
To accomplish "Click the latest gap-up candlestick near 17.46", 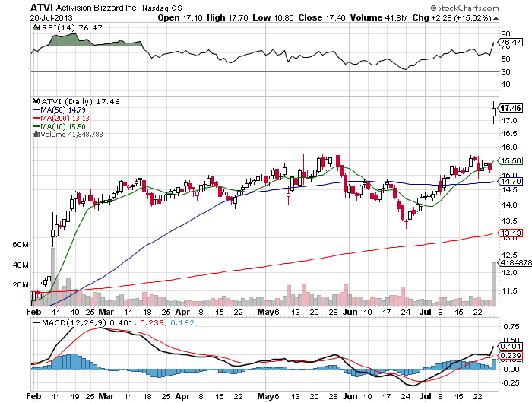I will [494, 112].
